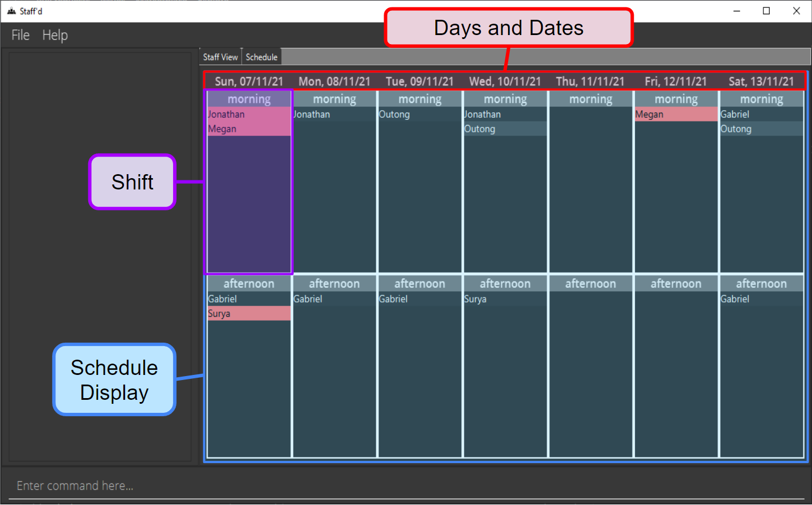Select the Tue, 09/11/21 date header
Image resolution: width=812 pixels, height=505 pixels.
(420, 81)
